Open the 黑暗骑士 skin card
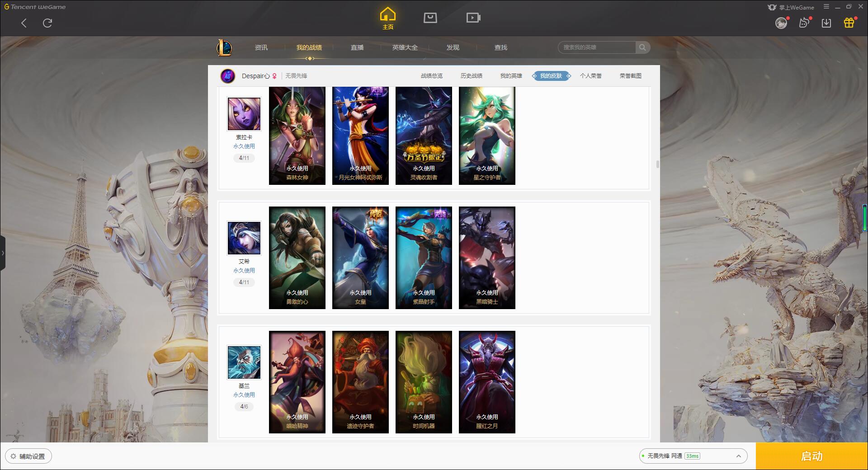 tap(487, 258)
